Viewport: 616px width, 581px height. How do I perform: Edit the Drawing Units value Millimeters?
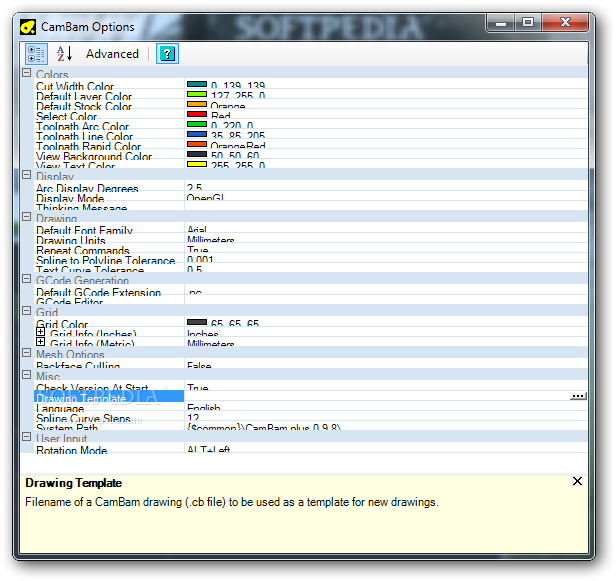tap(386, 238)
